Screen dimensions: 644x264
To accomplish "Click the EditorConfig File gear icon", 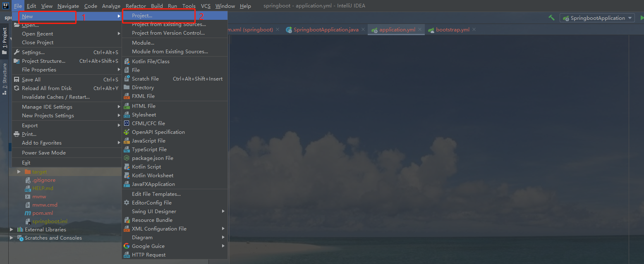I will [x=127, y=203].
